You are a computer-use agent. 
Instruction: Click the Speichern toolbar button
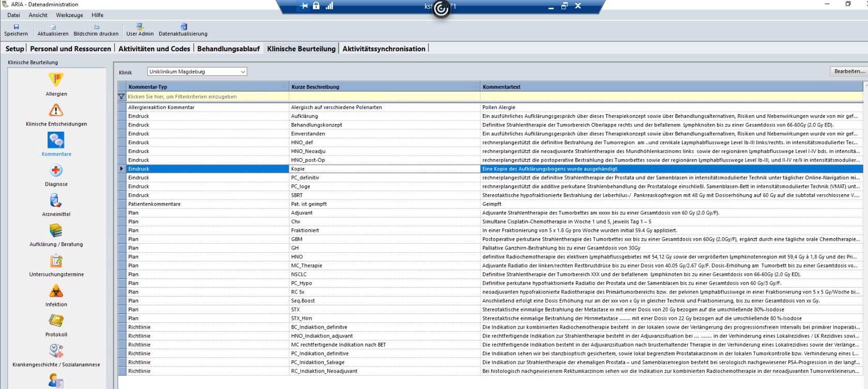(16, 30)
